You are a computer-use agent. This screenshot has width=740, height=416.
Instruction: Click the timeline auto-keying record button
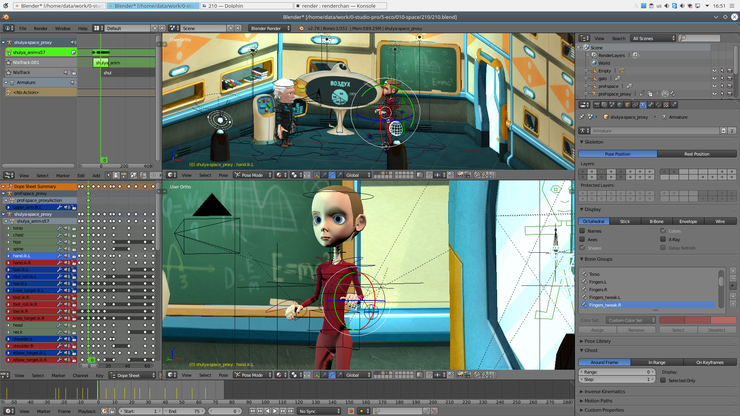(351, 411)
